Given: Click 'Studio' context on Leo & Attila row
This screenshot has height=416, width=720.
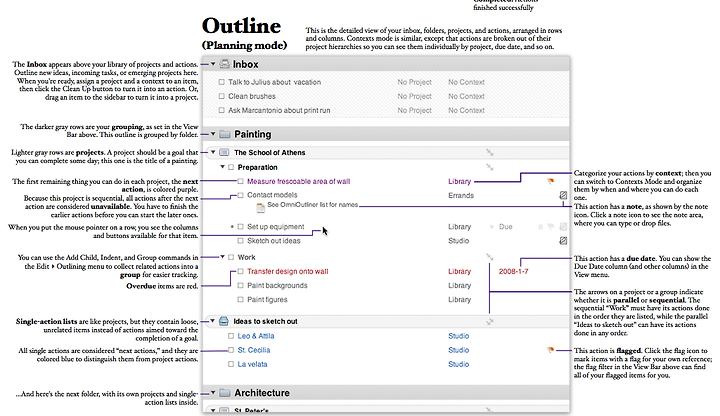Looking at the screenshot, I should click(x=458, y=336).
